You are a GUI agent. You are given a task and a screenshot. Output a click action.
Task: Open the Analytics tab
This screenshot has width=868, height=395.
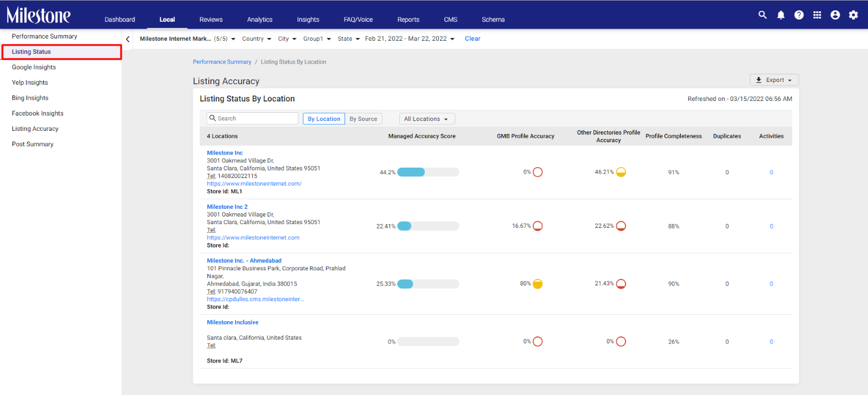pyautogui.click(x=260, y=20)
